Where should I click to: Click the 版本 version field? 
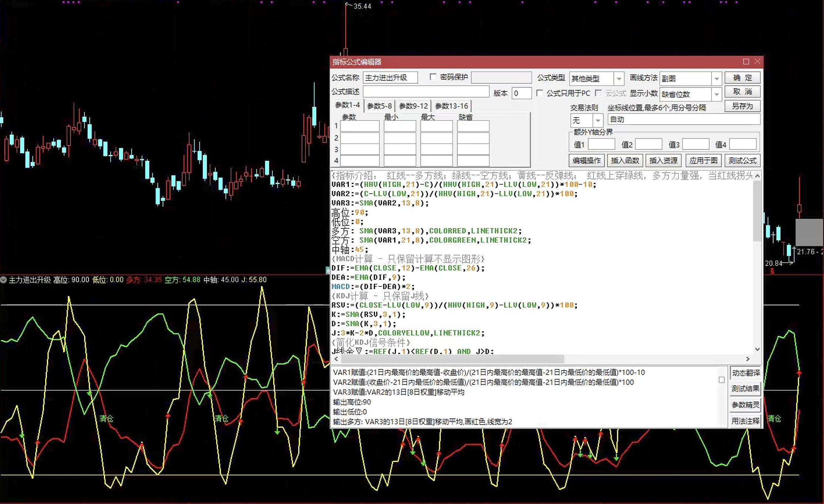pos(521,93)
